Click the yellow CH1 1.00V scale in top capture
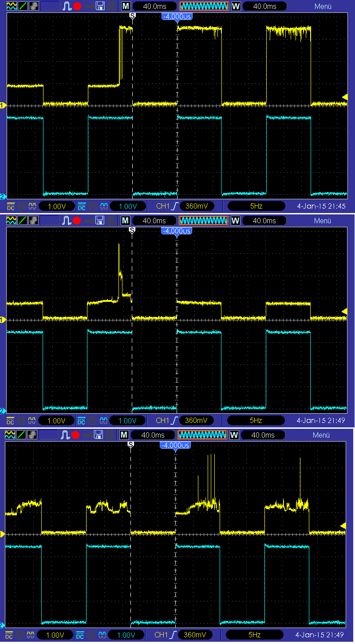The height and width of the screenshot is (644, 355). [x=57, y=206]
